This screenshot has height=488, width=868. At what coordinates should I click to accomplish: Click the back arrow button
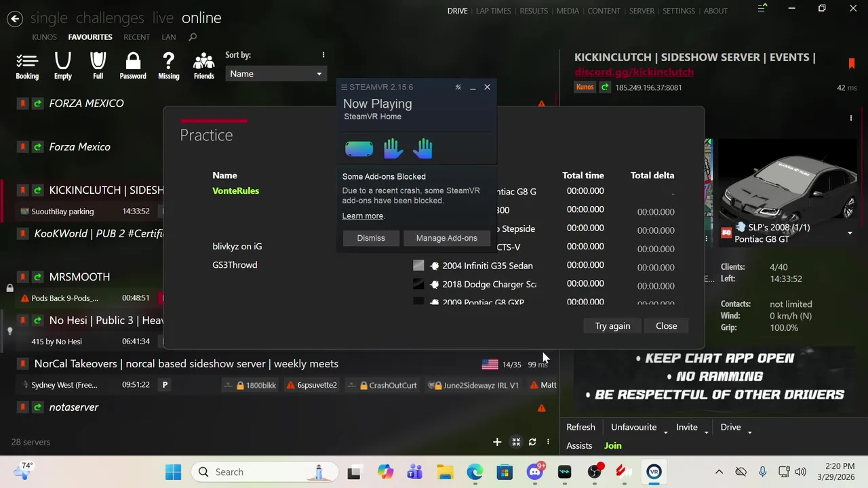pos(15,19)
